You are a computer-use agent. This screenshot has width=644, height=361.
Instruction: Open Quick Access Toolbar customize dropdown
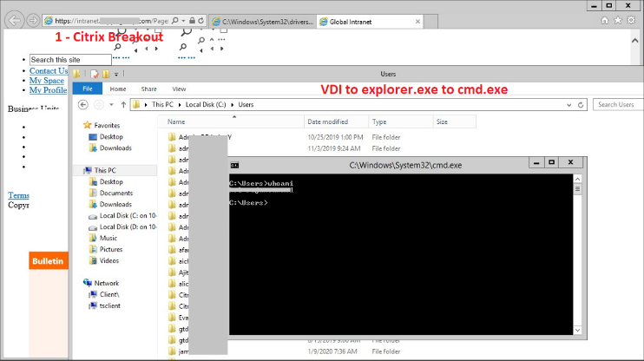[x=116, y=75]
